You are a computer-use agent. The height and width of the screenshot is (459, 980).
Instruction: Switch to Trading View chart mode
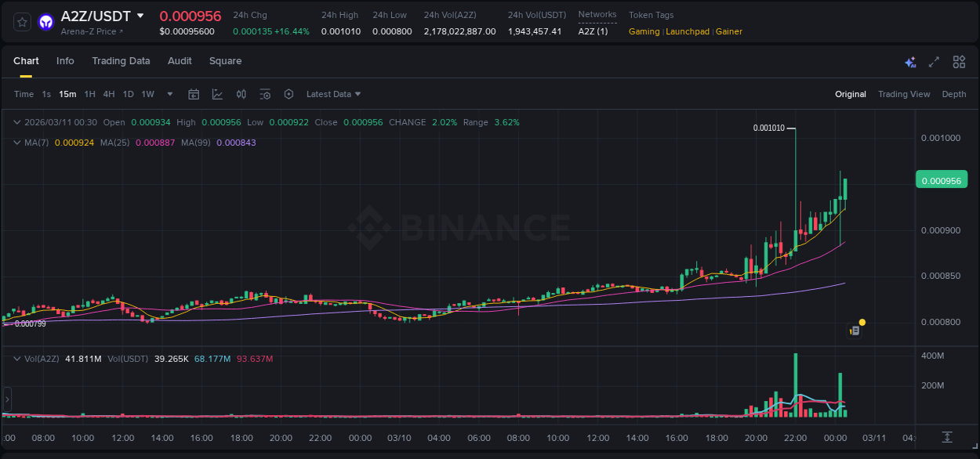coord(904,94)
